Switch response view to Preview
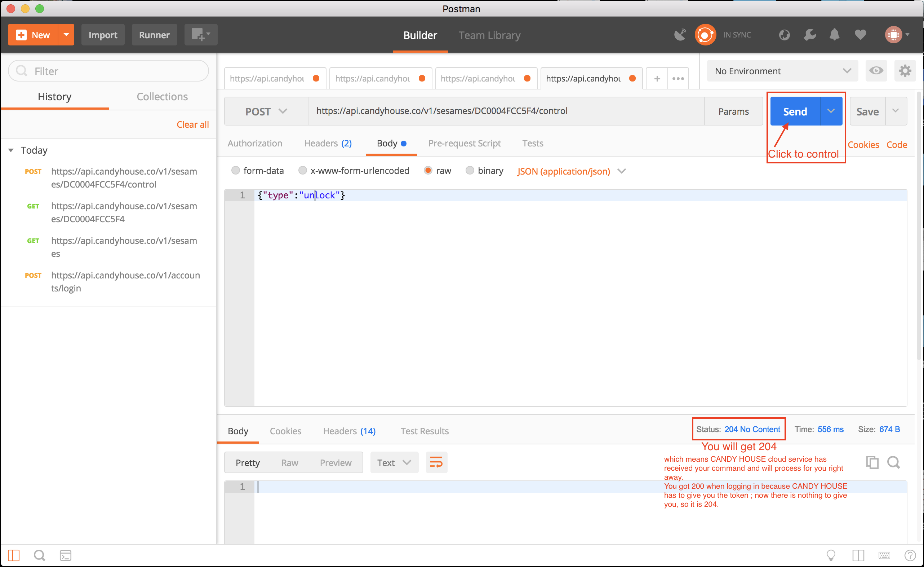 336,462
